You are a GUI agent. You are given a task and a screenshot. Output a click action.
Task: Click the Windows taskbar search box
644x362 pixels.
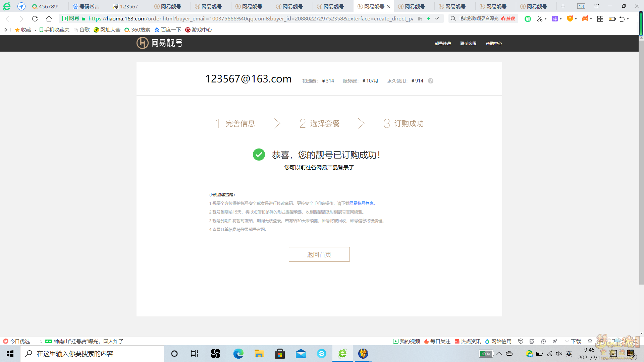pos(92,354)
